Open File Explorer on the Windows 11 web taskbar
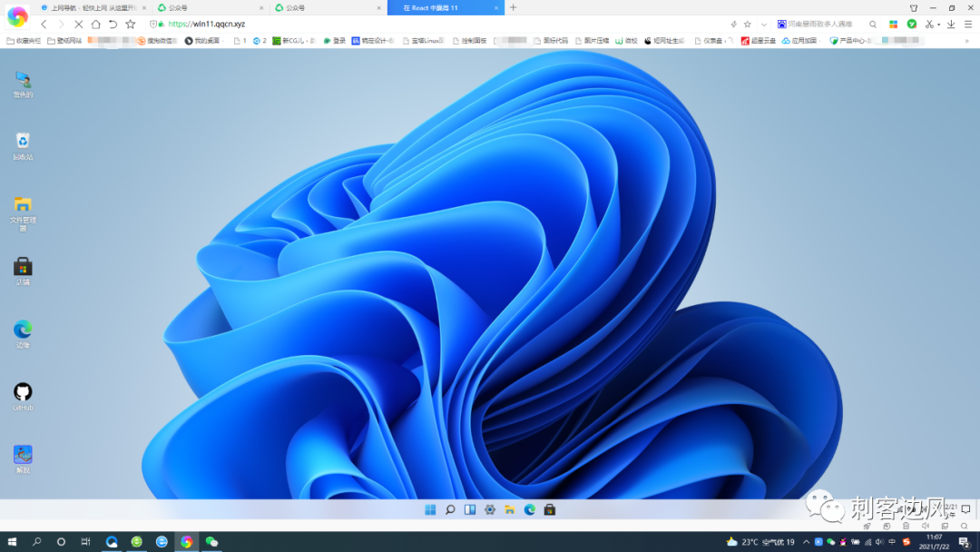 (510, 509)
